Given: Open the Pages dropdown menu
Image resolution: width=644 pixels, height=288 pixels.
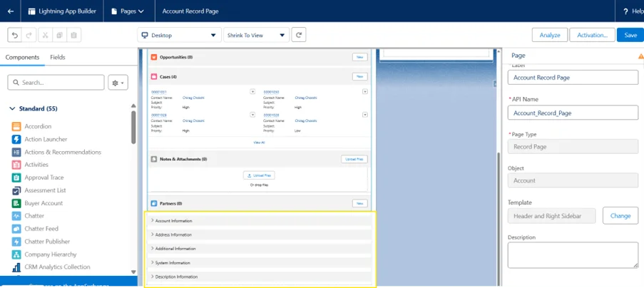Looking at the screenshot, I should (129, 11).
